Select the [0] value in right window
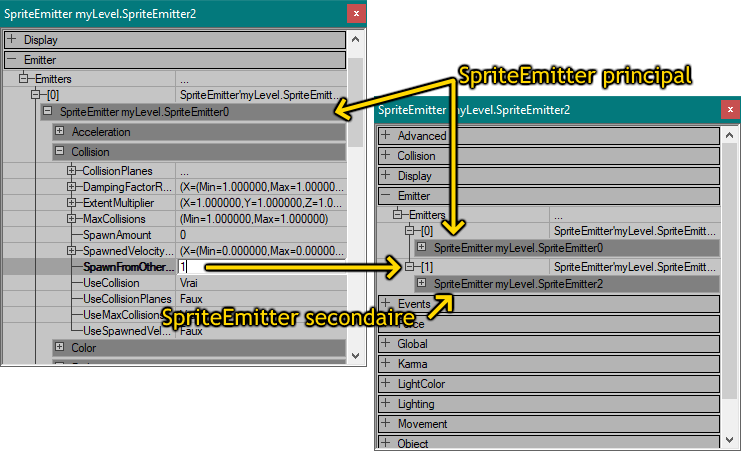 635,231
